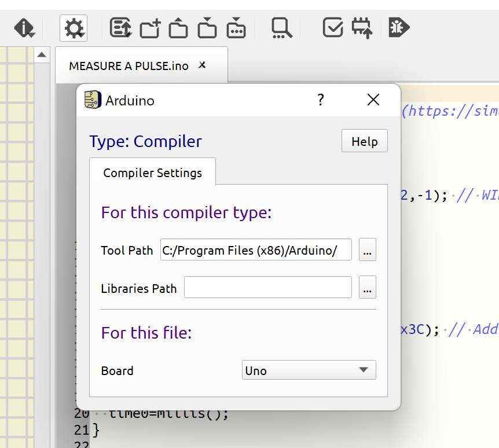Click the reload document icon
499x448 pixels.
[x=120, y=28]
